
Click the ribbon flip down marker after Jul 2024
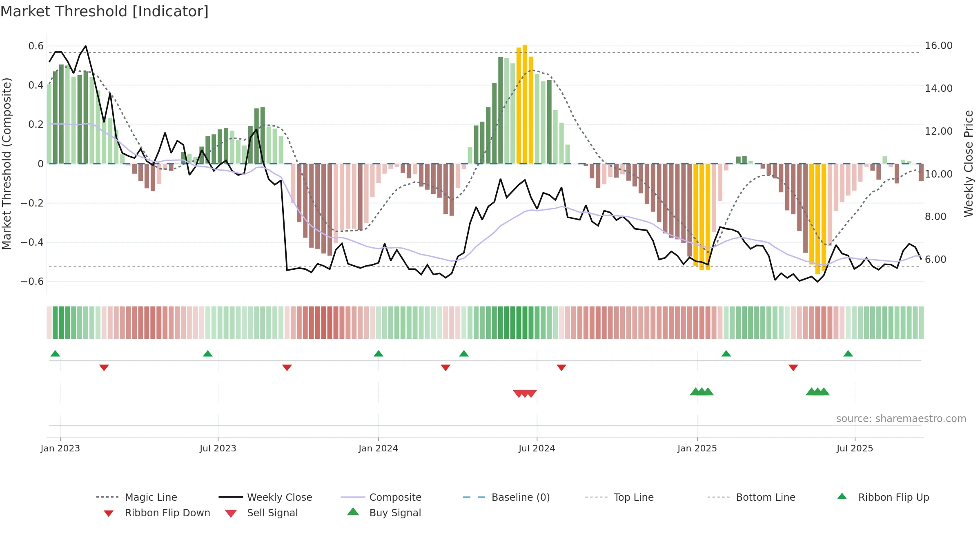click(561, 368)
